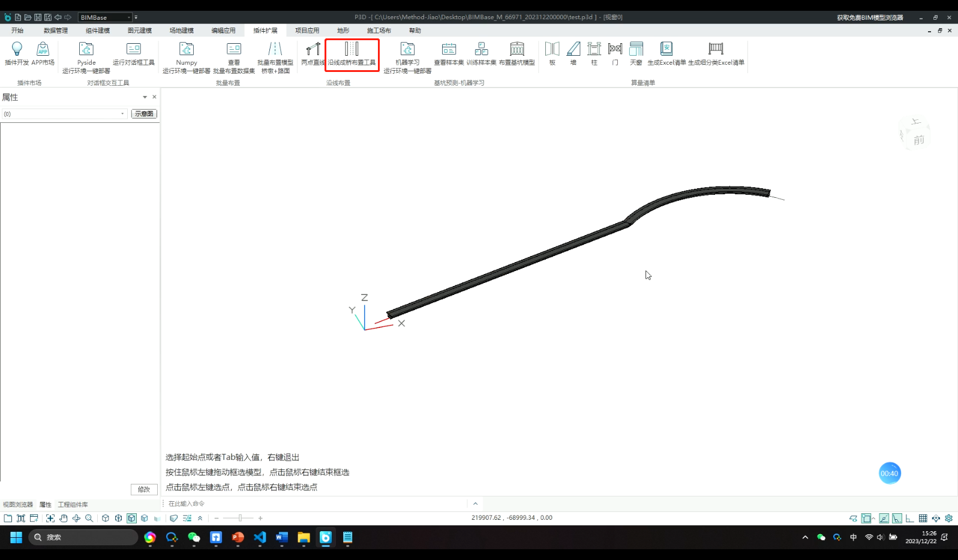Switch to the 组件建模 ribbon tab
This screenshot has height=560, width=958.
[97, 31]
